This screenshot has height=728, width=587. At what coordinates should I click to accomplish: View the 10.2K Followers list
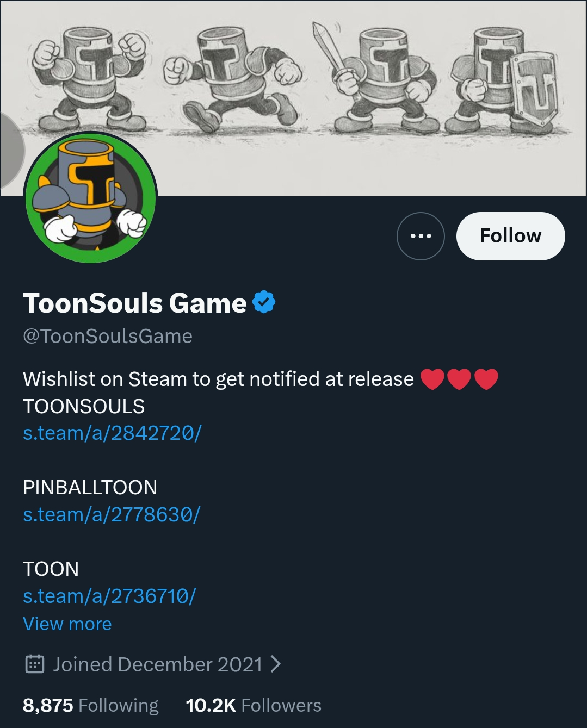click(254, 705)
